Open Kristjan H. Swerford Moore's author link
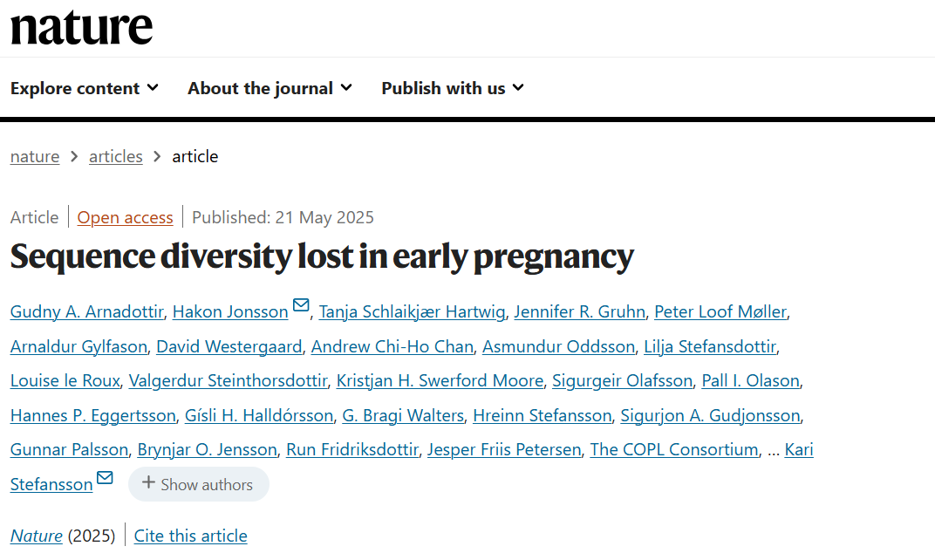Screen dimensions: 935x560 click(440, 380)
